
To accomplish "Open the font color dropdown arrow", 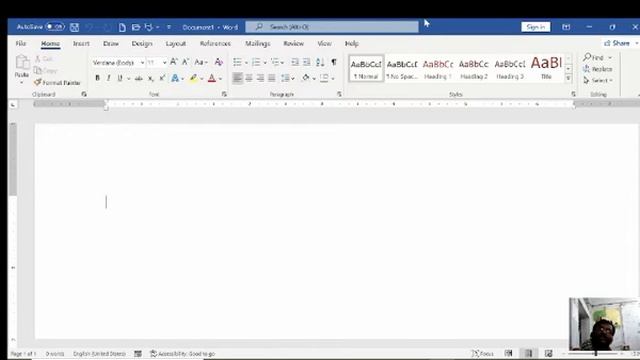I will click(x=220, y=78).
